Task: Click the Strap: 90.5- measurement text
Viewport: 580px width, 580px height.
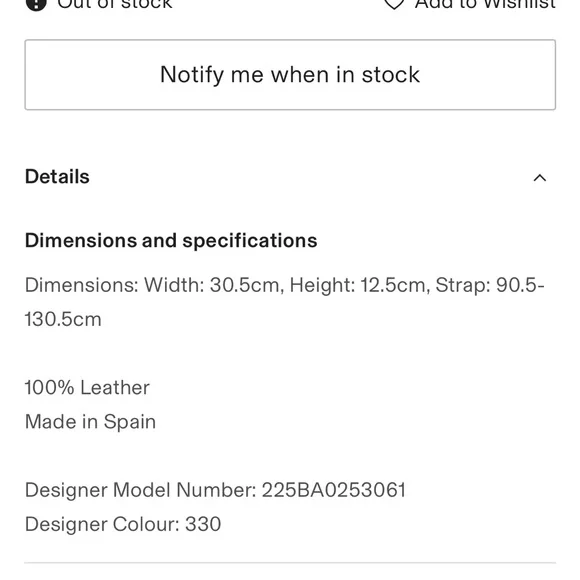Action: [490, 285]
